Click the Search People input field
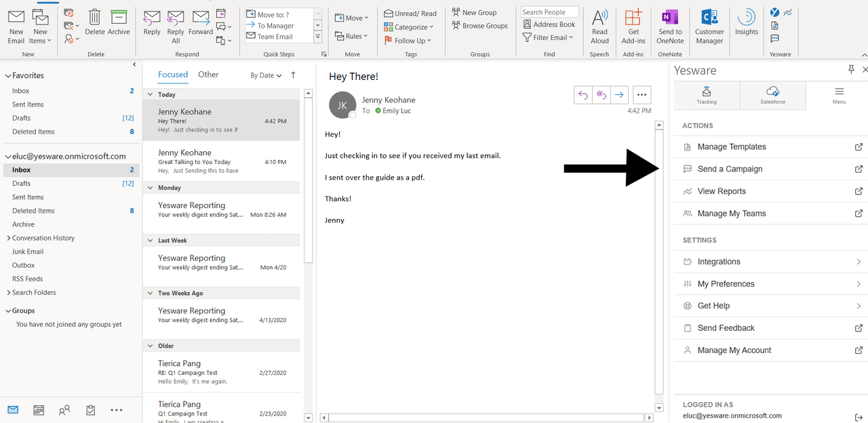Viewport: 868px width, 423px height. point(549,12)
